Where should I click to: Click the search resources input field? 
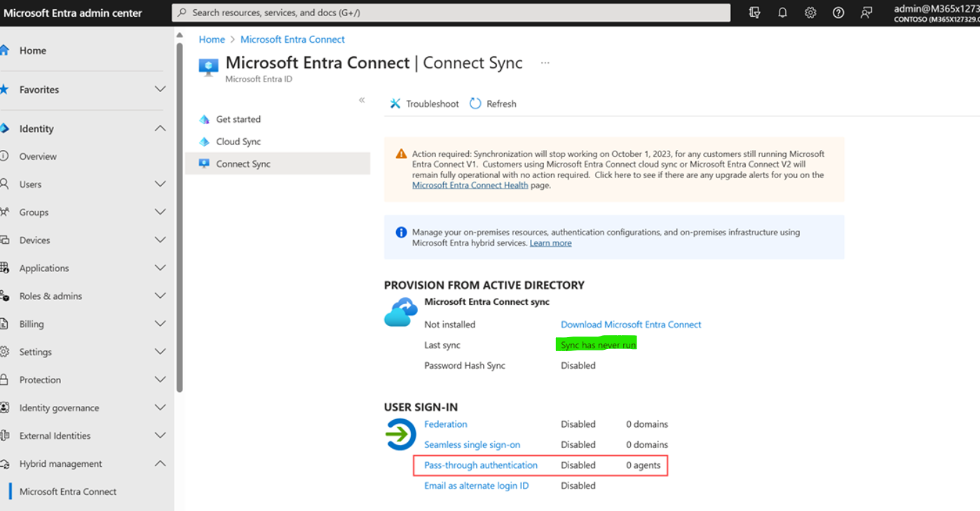click(451, 13)
